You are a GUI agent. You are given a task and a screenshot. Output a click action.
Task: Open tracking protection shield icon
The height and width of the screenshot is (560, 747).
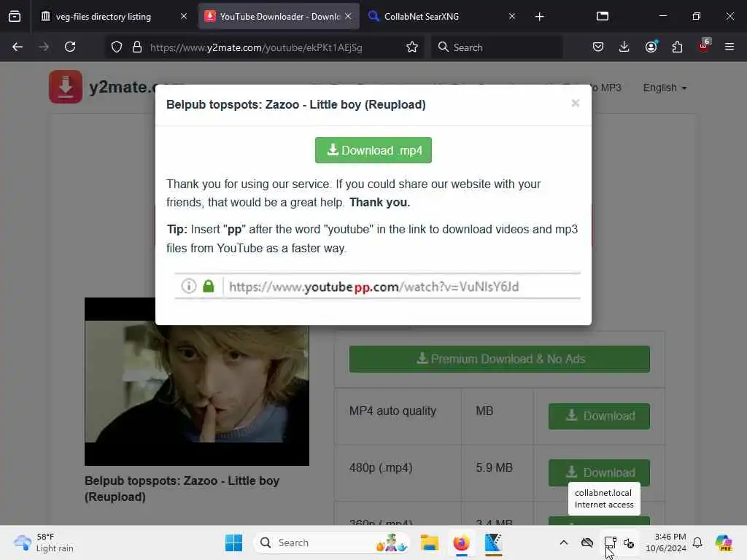(x=117, y=47)
